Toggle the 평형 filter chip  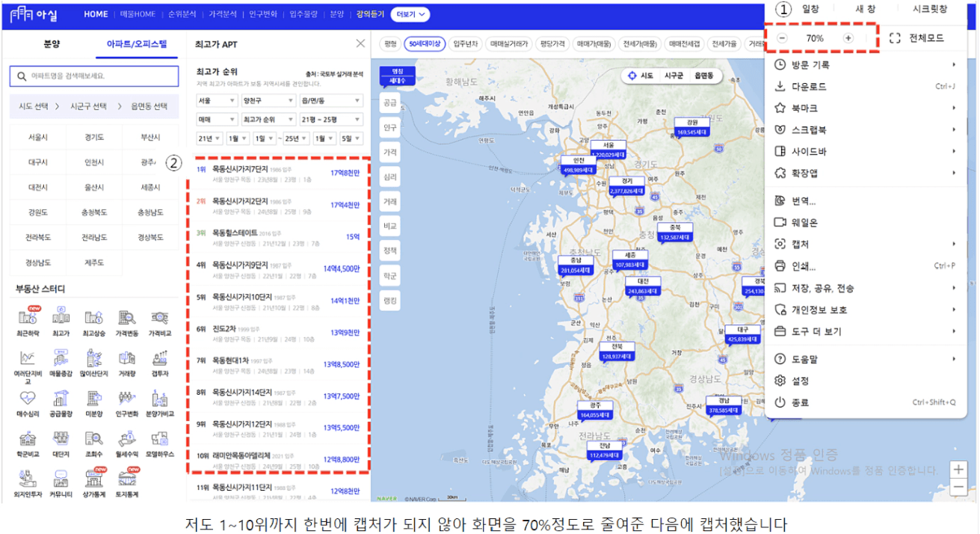click(x=390, y=44)
